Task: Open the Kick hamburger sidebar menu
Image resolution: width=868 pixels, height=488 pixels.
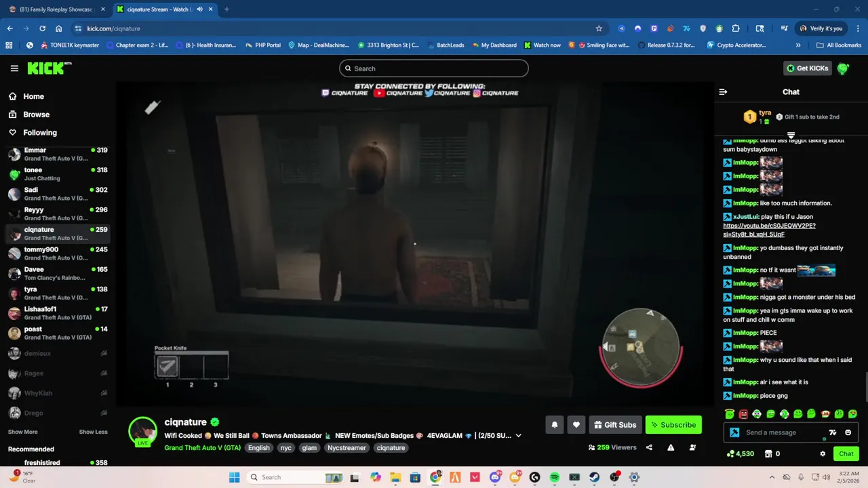Action: [x=14, y=68]
